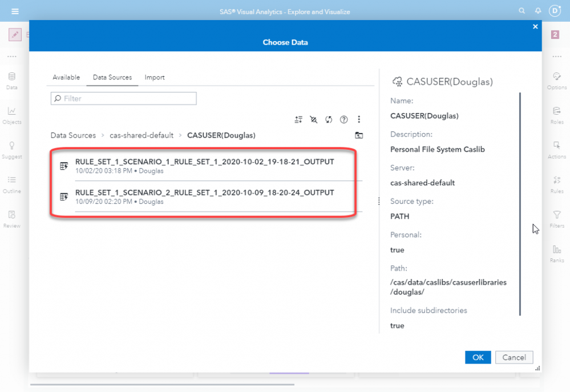Open the notifications bell
Viewport: 570px width, 392px height.
tap(537, 11)
